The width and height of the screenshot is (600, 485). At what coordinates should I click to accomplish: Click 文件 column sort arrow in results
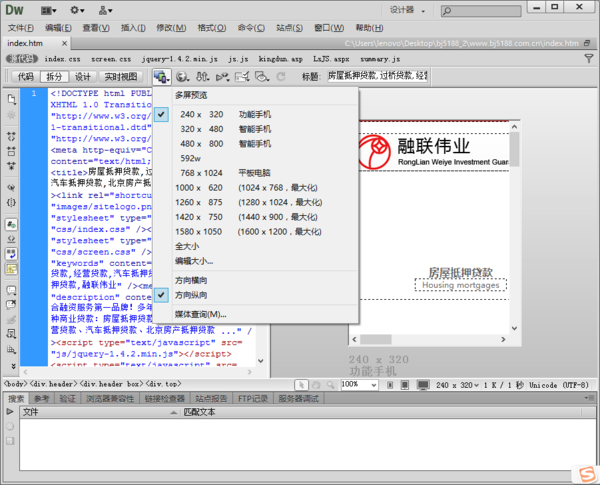174,412
